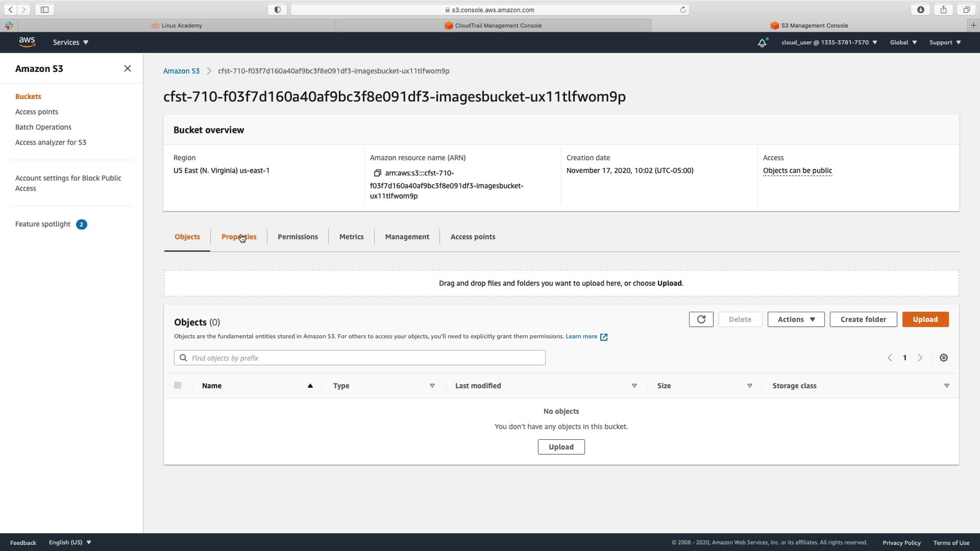Show all tabs overview icon
The width and height of the screenshot is (980, 551).
966,9
